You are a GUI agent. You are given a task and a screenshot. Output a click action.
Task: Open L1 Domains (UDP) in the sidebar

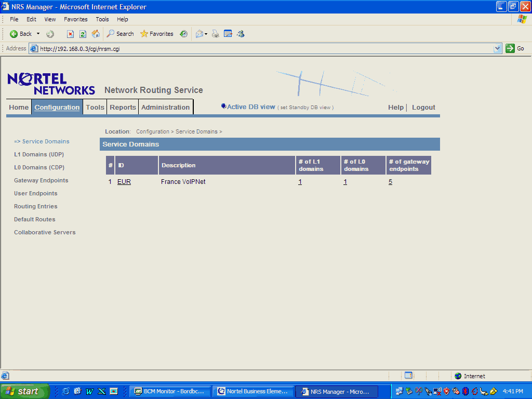39,154
